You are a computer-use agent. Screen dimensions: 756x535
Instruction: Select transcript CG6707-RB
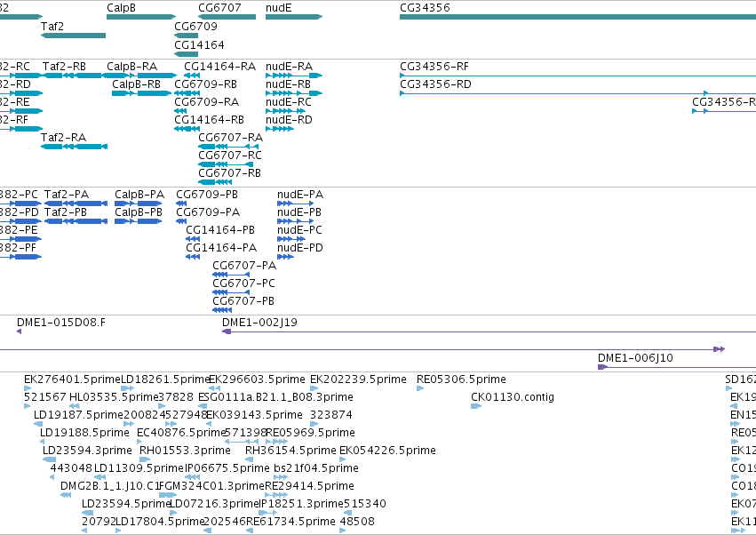(x=229, y=173)
